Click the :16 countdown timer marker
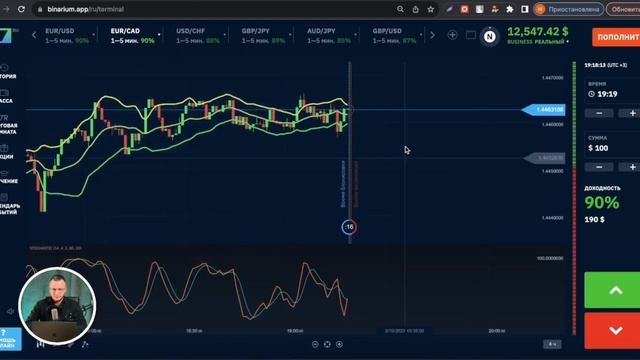This screenshot has width=640, height=360. (349, 227)
